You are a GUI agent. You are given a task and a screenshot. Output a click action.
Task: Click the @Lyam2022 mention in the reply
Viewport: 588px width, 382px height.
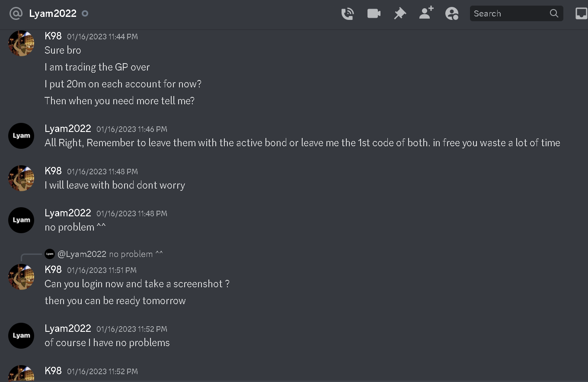(x=82, y=254)
